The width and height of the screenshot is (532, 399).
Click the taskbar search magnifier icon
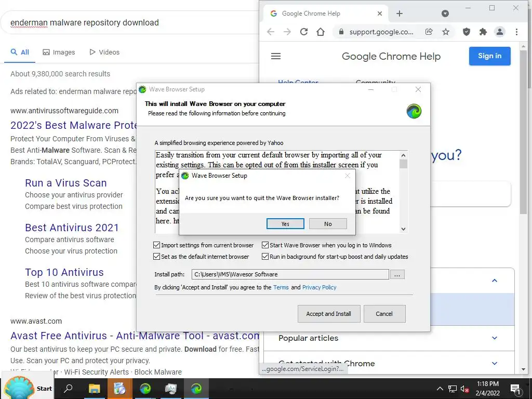(x=68, y=388)
